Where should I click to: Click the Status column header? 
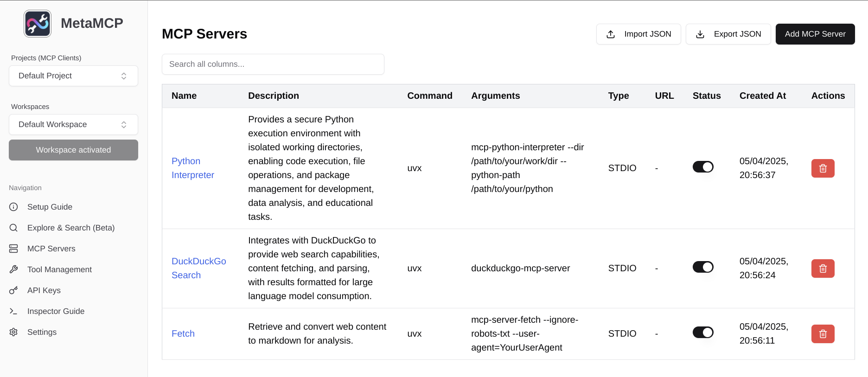(x=707, y=96)
